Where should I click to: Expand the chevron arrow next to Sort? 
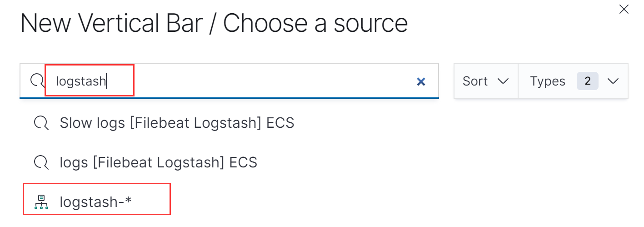tap(503, 81)
